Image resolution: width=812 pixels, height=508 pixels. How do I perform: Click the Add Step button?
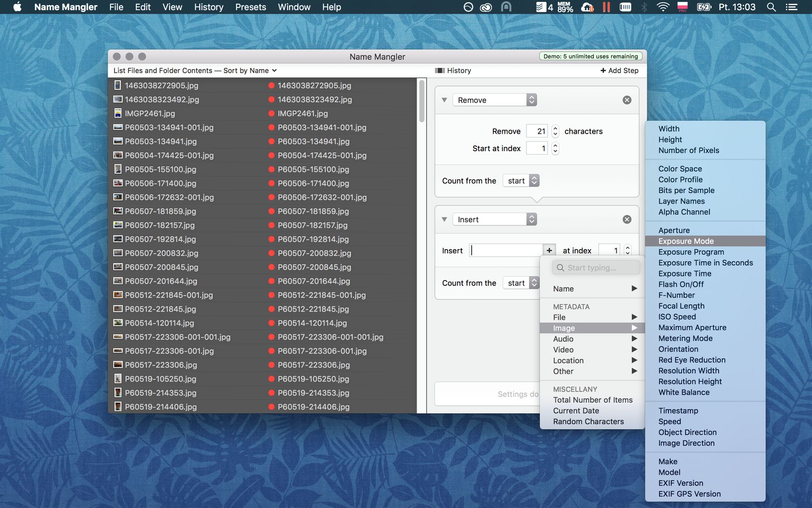[619, 70]
